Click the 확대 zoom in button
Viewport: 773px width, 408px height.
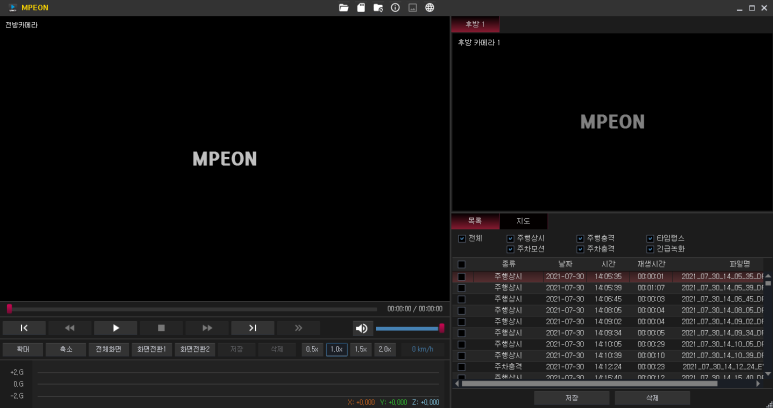click(x=23, y=349)
